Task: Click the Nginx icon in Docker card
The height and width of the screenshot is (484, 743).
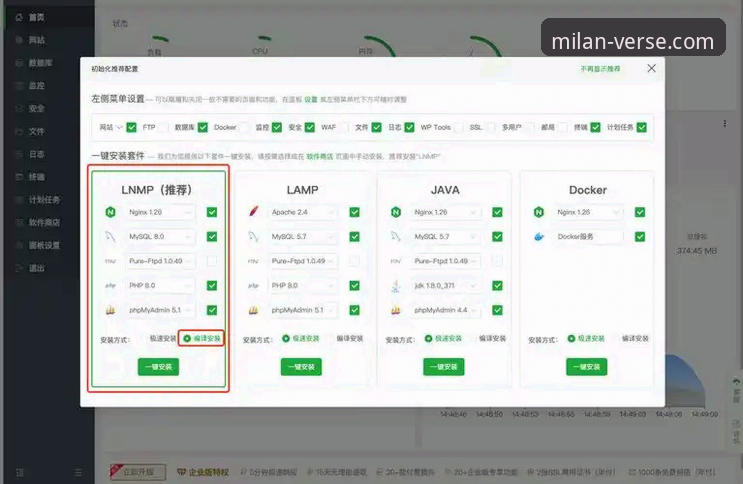Action: click(x=539, y=212)
